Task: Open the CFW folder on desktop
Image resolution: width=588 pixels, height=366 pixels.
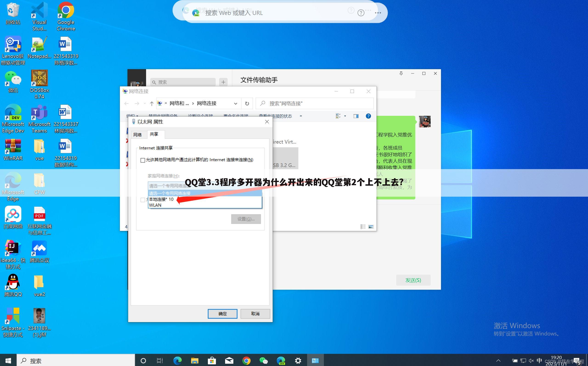Action: (39, 184)
